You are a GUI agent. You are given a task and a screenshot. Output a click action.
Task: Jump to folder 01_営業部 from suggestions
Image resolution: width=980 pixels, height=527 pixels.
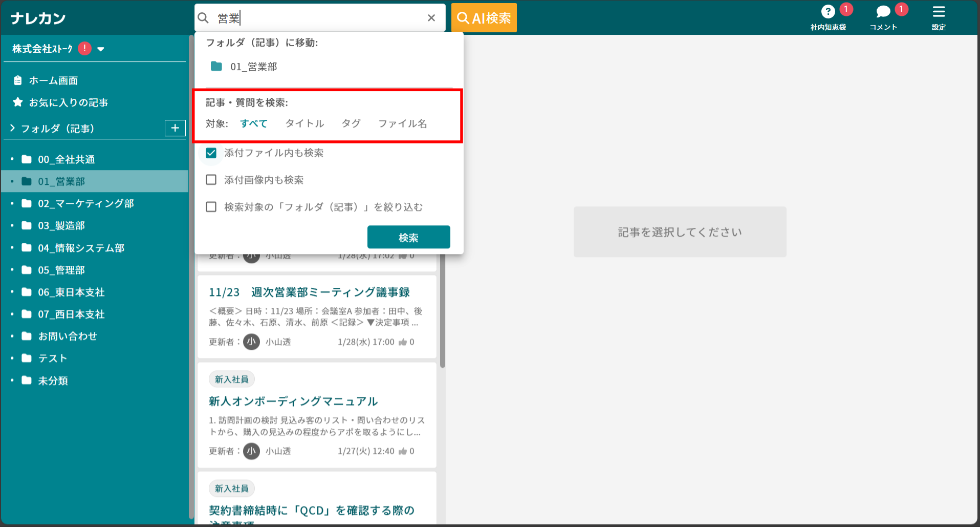(x=253, y=66)
